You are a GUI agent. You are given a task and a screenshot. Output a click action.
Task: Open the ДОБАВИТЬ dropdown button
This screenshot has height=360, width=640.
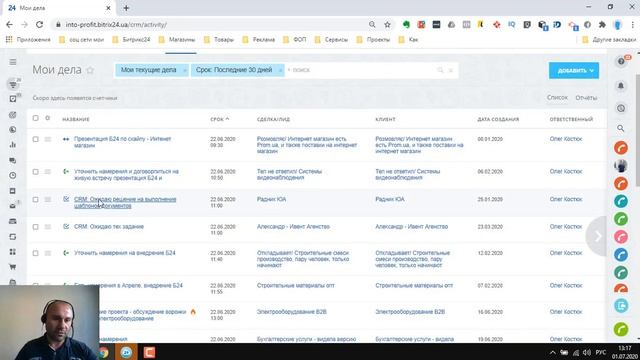pyautogui.click(x=574, y=70)
